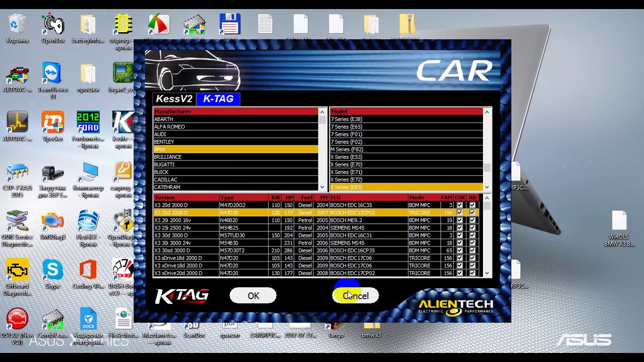This screenshot has width=644, height=362.
Task: Choose M Series (F82) model
Action: click(x=406, y=149)
